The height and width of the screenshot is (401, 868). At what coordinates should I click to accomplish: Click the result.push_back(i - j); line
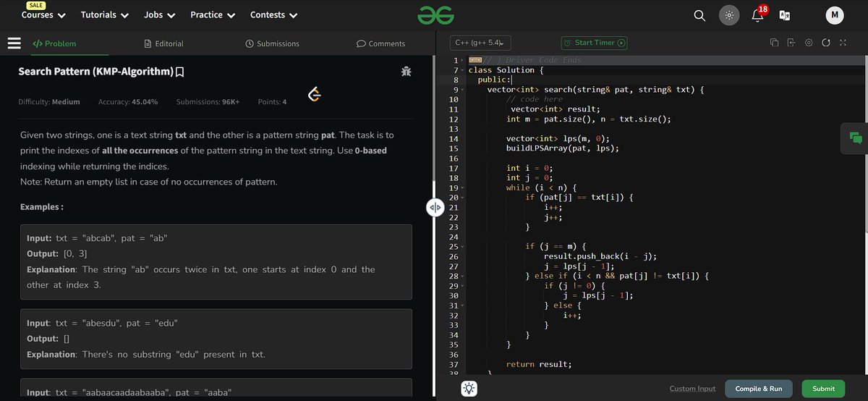tap(600, 256)
